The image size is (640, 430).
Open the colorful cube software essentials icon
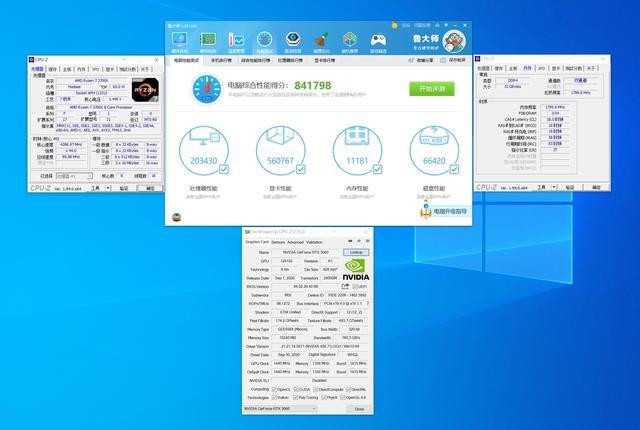pos(350,40)
